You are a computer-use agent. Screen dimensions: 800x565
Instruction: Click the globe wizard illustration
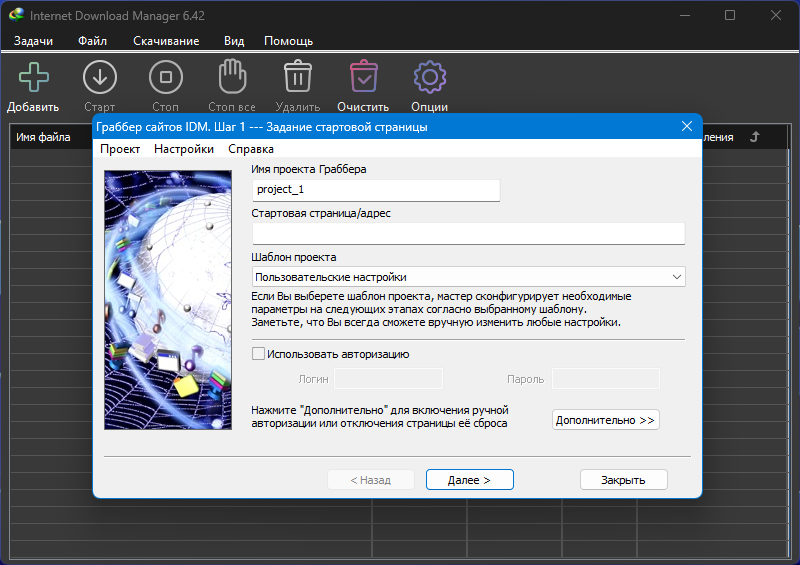coord(168,300)
